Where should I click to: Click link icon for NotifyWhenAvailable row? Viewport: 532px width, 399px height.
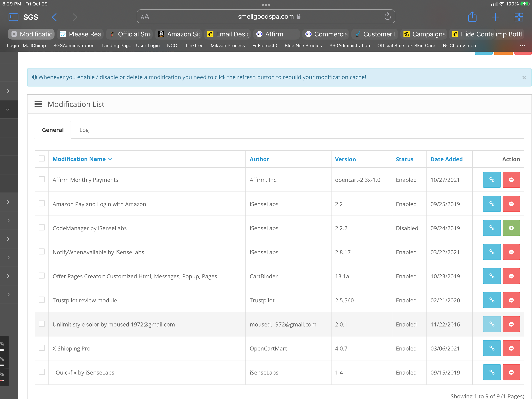pyautogui.click(x=492, y=252)
